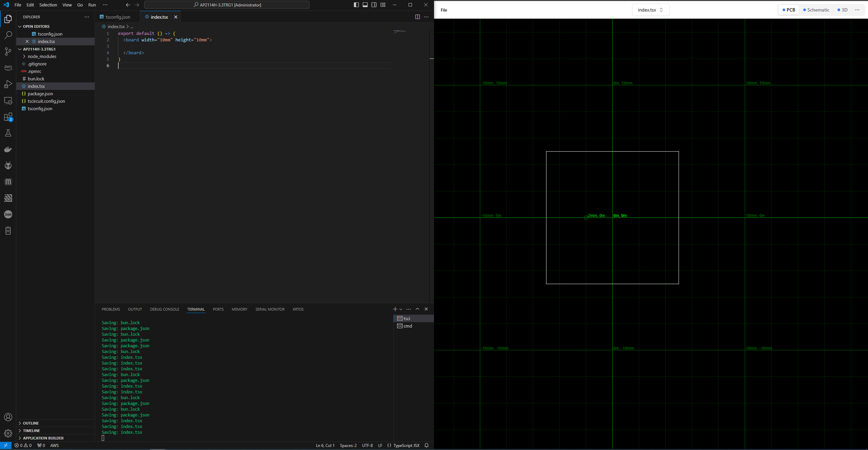Open the Search view in activity bar

[x=8, y=35]
